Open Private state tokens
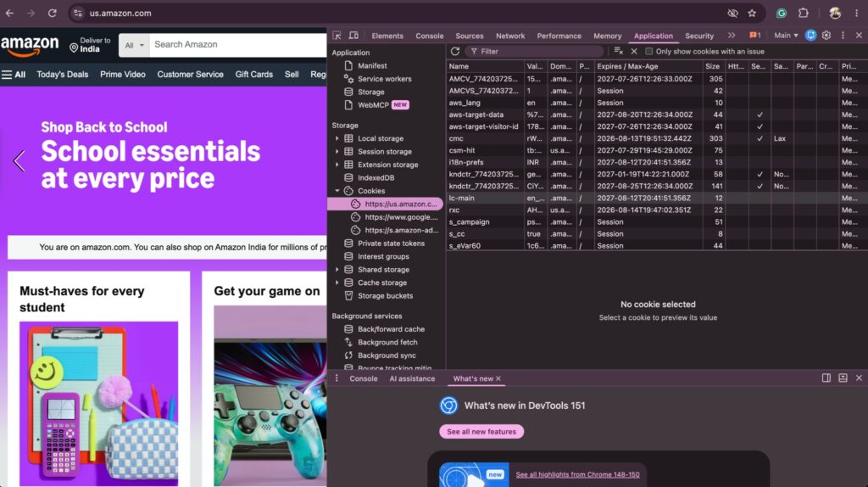Screen dimensions: 868x487 click(x=391, y=243)
